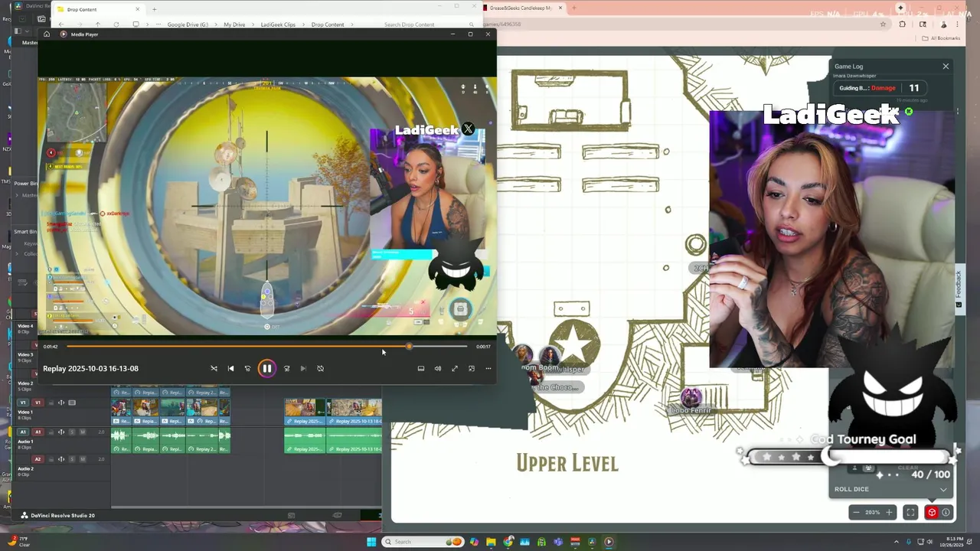Bookmark this page with star icon

883,24
